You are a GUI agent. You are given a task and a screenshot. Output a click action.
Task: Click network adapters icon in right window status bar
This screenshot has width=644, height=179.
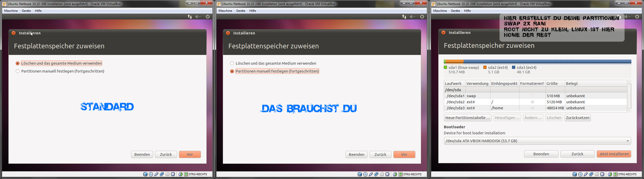pyautogui.click(x=591, y=174)
